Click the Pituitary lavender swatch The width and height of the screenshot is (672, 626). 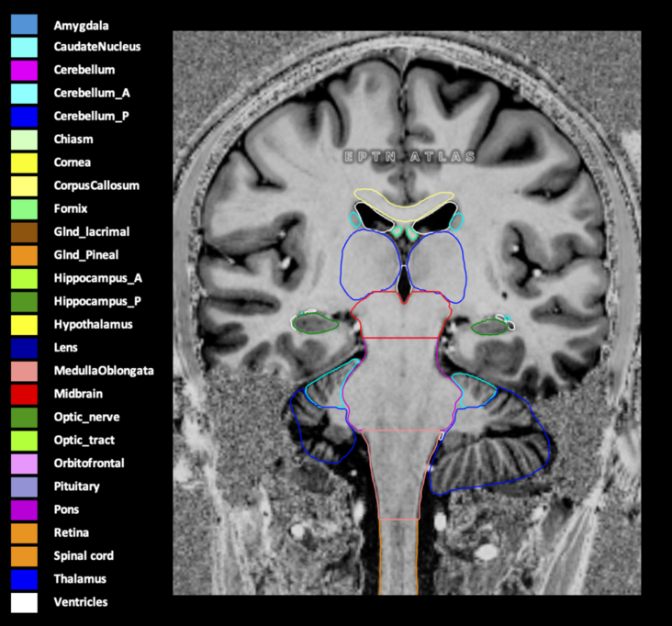pos(24,486)
